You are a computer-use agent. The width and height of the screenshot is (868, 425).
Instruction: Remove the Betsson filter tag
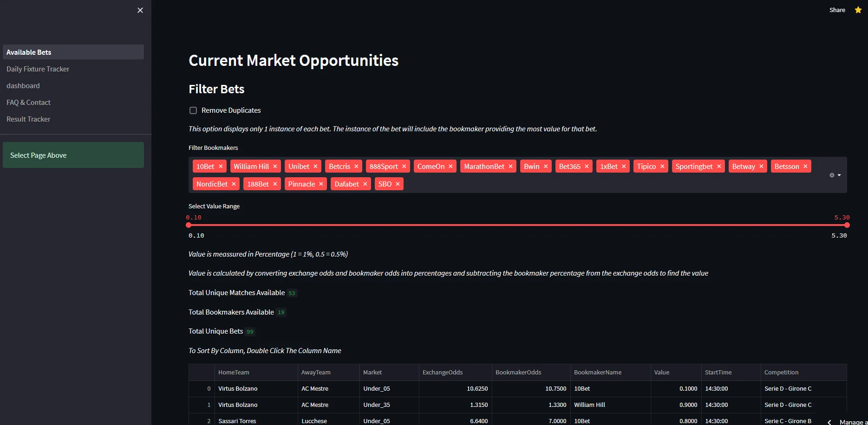click(x=805, y=167)
